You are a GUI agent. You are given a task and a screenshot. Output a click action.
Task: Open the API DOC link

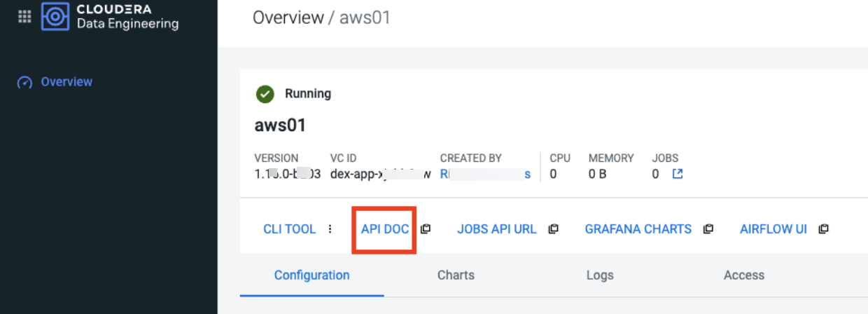(385, 229)
